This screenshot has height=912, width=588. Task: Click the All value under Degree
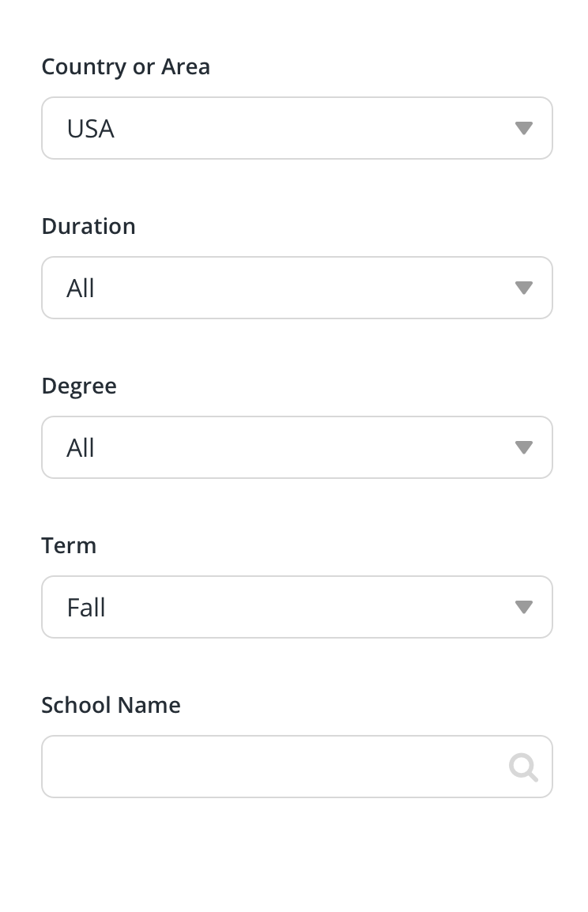click(x=81, y=448)
